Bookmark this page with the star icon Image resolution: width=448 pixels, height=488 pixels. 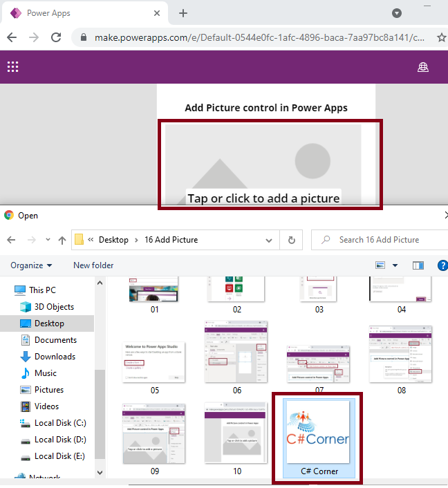click(x=441, y=37)
